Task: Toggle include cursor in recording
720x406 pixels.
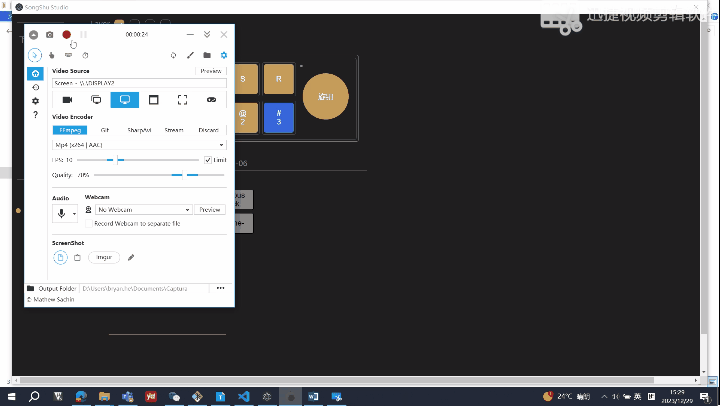Action: pyautogui.click(x=35, y=55)
